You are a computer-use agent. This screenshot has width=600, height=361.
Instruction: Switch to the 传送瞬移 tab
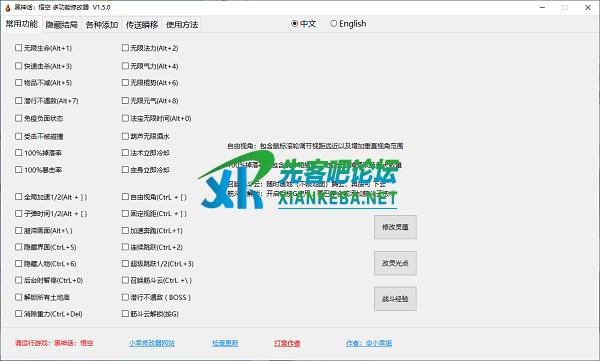142,25
